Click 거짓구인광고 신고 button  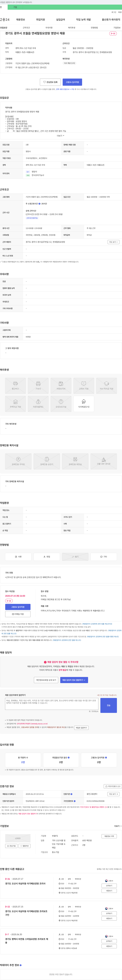[x=113, y=786]
